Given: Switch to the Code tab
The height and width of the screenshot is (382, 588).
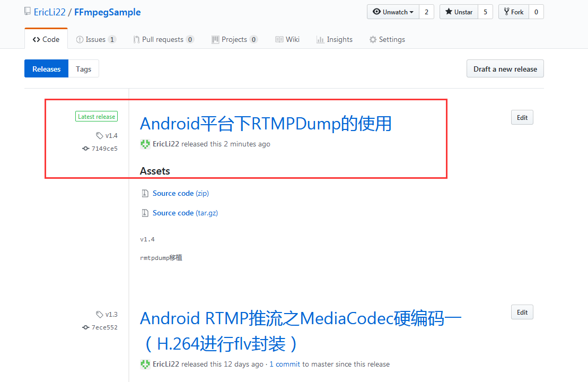Looking at the screenshot, I should click(46, 39).
